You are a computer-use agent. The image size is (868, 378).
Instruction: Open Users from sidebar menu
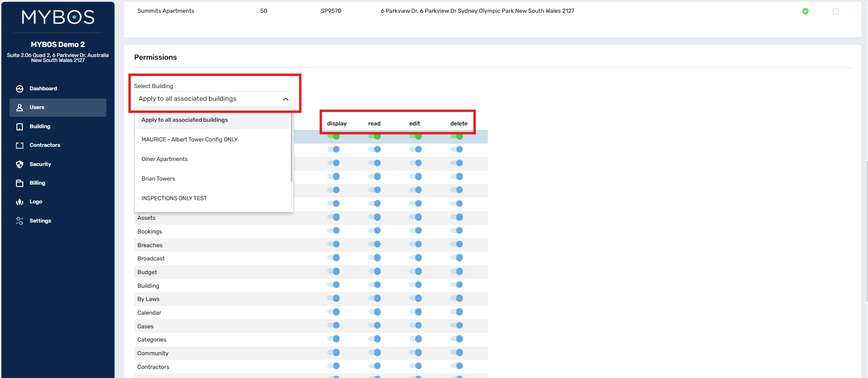tap(58, 108)
